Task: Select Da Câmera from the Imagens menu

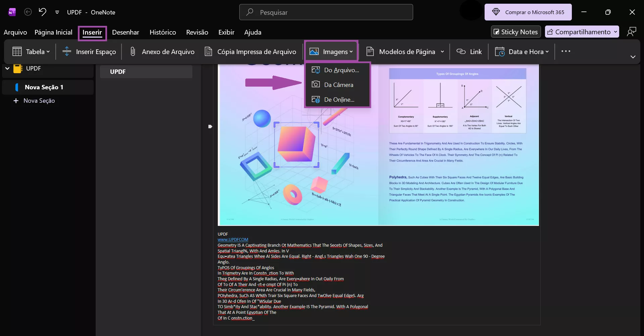Action: click(x=338, y=85)
